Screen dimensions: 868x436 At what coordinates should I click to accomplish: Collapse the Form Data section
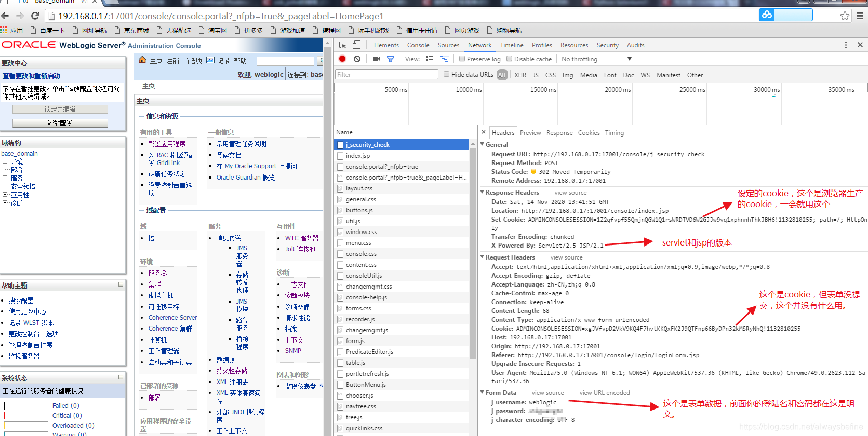click(482, 392)
